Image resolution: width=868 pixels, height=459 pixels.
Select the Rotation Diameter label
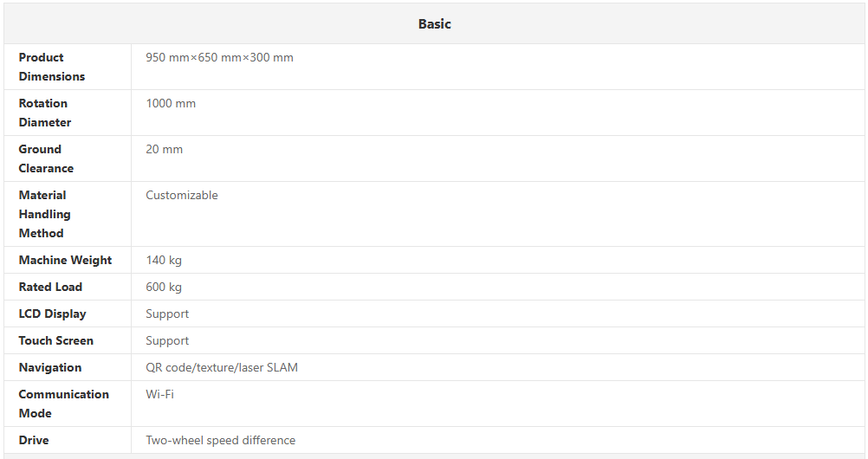pyautogui.click(x=45, y=113)
